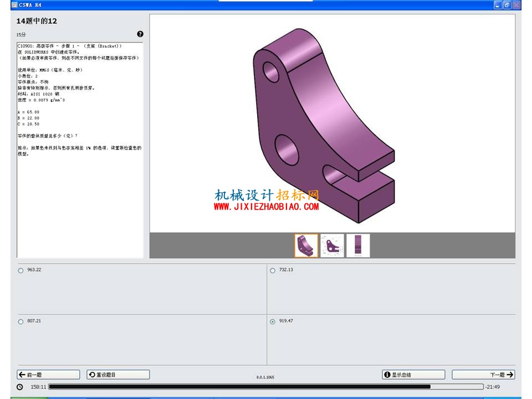Click the exam time progress bar
532x399 pixels.
pos(266,386)
